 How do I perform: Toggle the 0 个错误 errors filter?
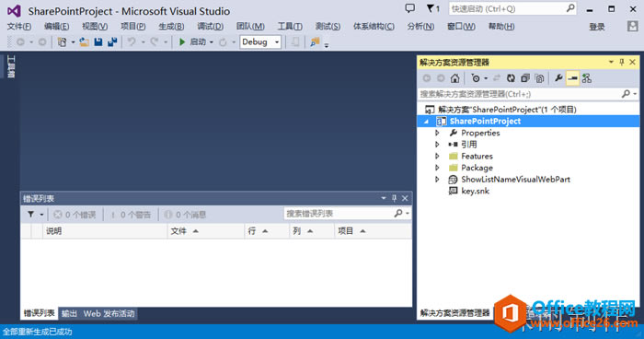75,215
